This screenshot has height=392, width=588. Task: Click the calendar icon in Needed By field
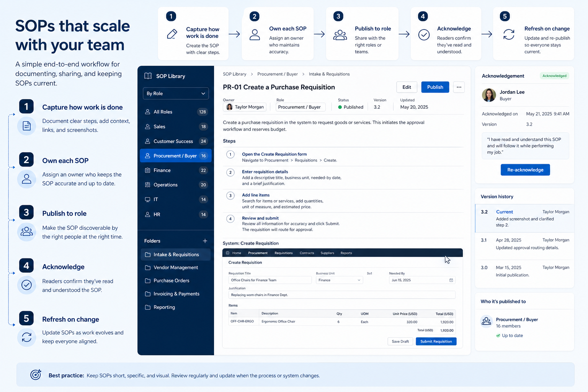451,280
